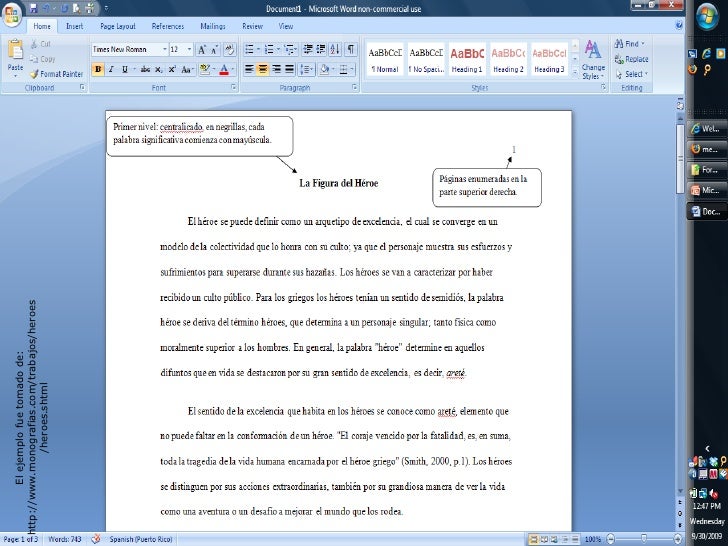Show paragraph marks with pilcrow icon
728x546 pixels.
352,48
